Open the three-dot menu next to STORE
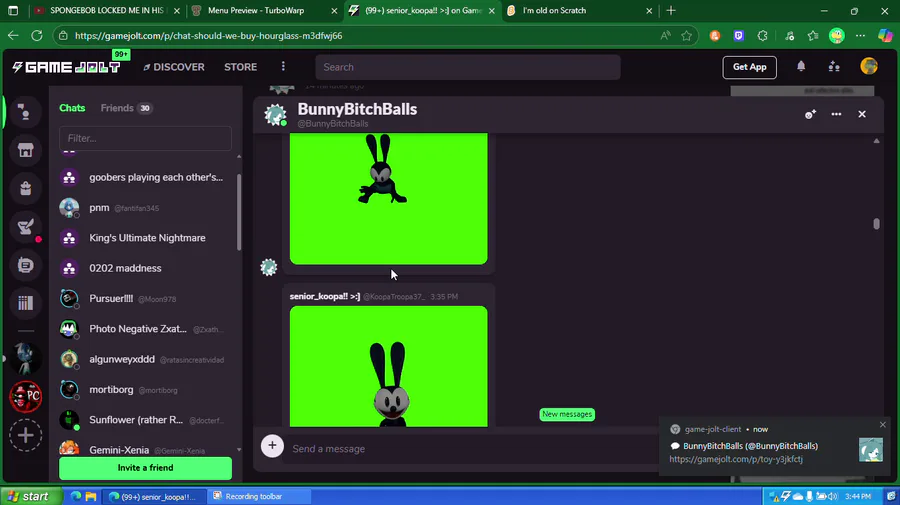Image resolution: width=900 pixels, height=505 pixels. 283,67
